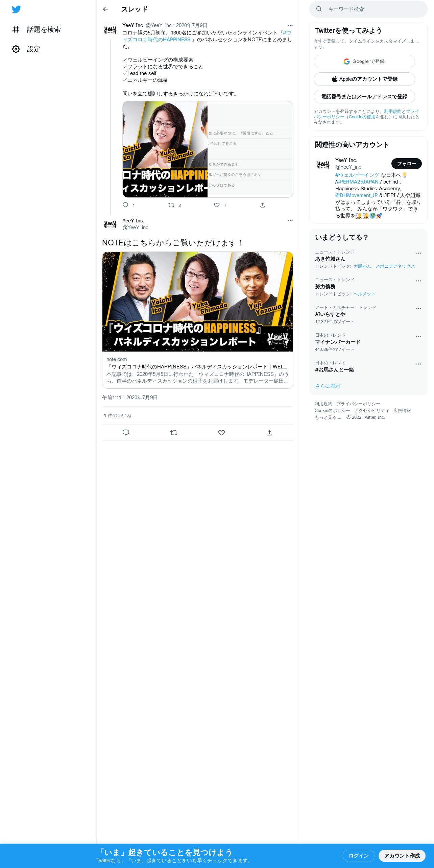More options for マイナンバーカード trend
The height and width of the screenshot is (868, 434).
418,336
